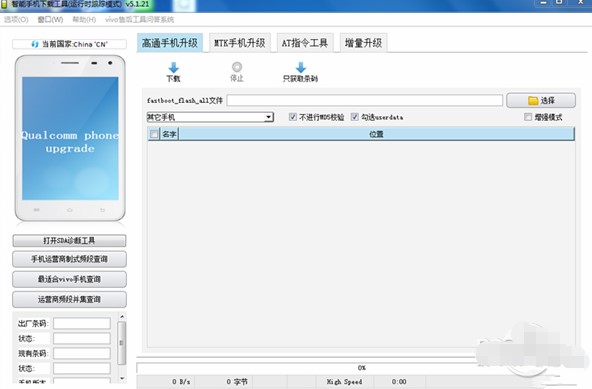Toggle 不进行MD5校验 checkbox
592x389 pixels.
point(293,117)
